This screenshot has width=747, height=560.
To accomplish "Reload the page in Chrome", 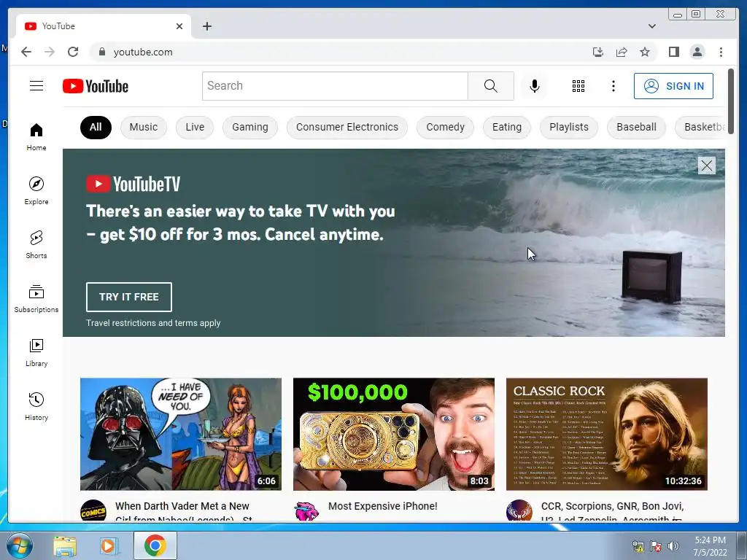I will coord(73,52).
